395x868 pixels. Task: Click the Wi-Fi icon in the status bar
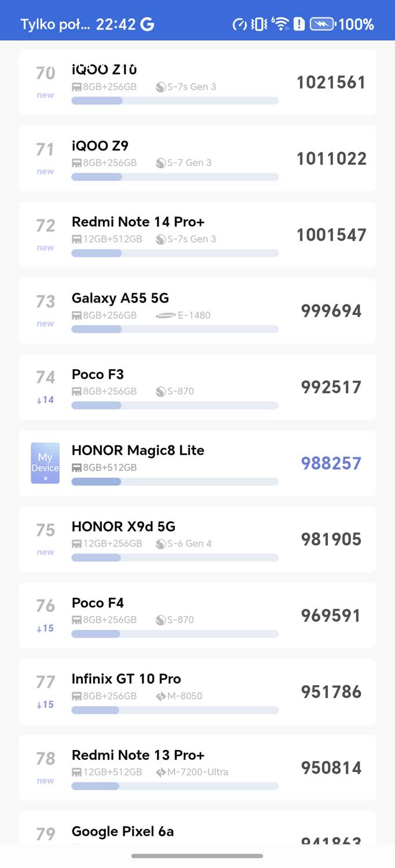click(280, 24)
